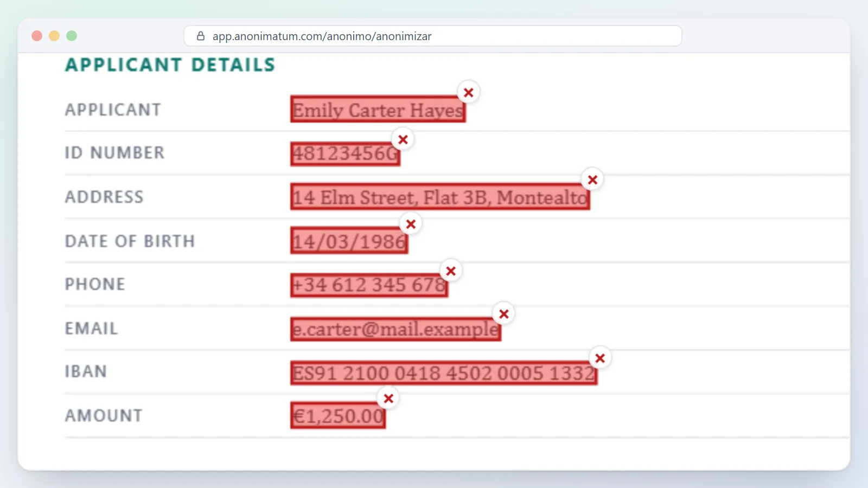Select the highlighted name Emily Carter Hayes

378,110
